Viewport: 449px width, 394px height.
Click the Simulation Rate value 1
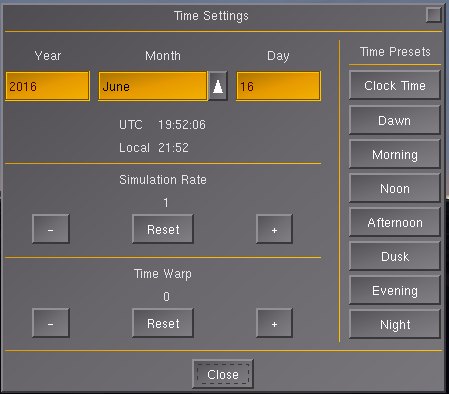166,203
